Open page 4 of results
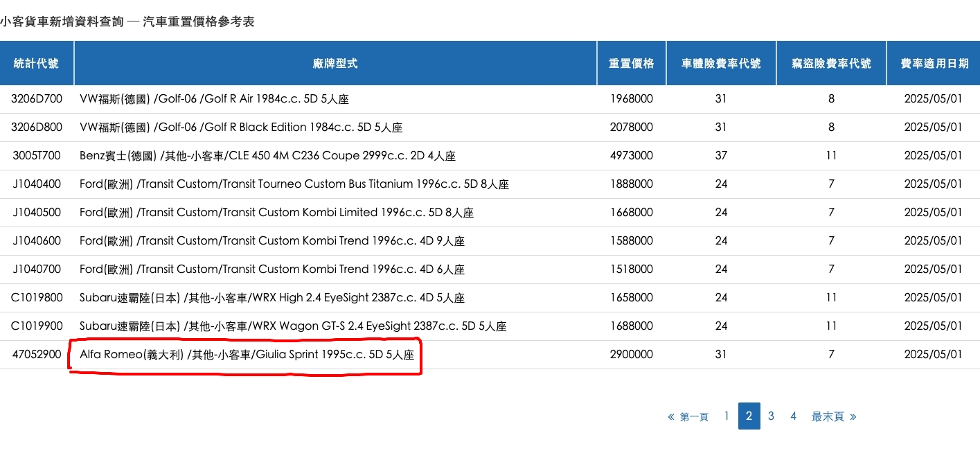This screenshot has height=451, width=980. pyautogui.click(x=793, y=416)
